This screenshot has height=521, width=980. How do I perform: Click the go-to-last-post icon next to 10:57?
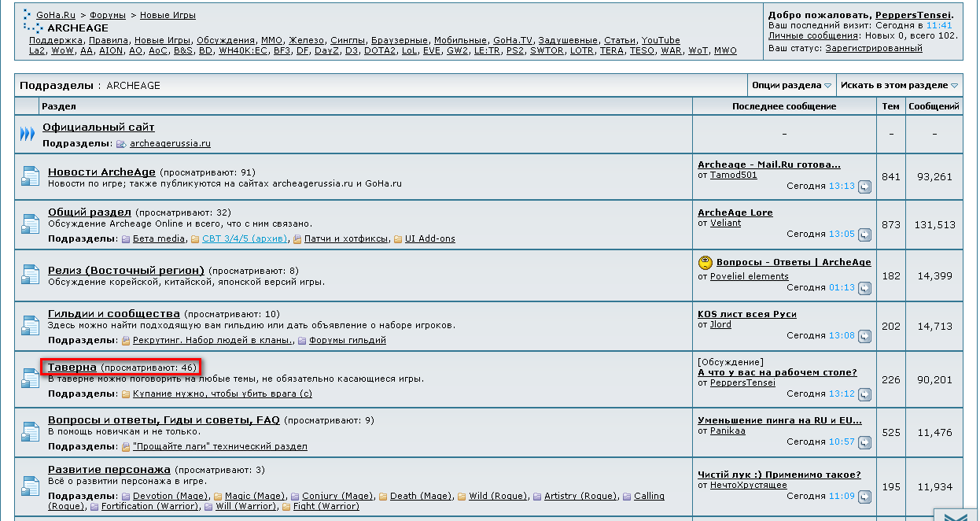pos(864,442)
